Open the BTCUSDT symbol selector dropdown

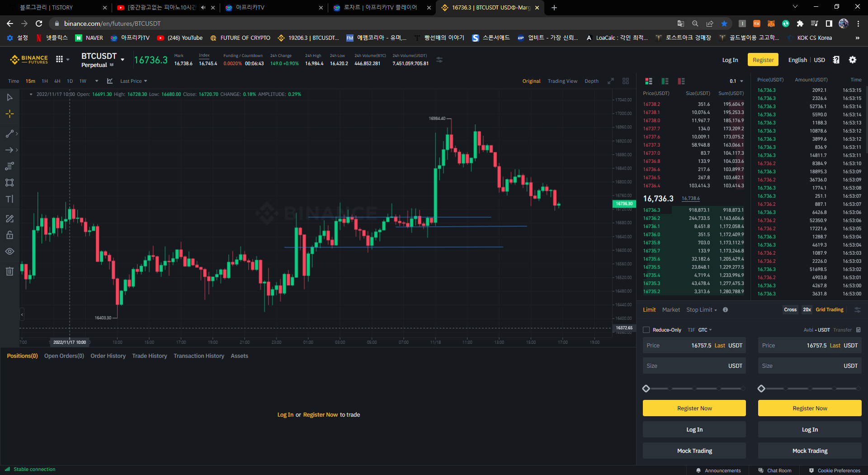pyautogui.click(x=123, y=60)
